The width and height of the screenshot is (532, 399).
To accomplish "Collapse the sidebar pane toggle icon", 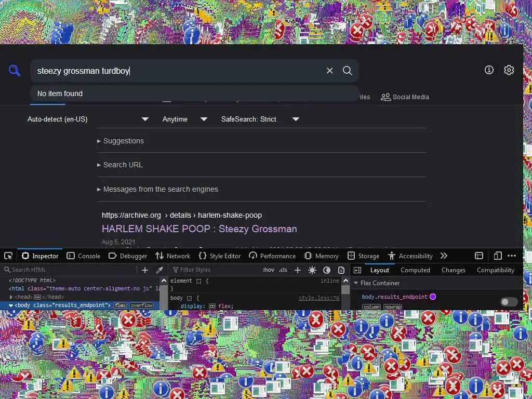I will pyautogui.click(x=357, y=270).
